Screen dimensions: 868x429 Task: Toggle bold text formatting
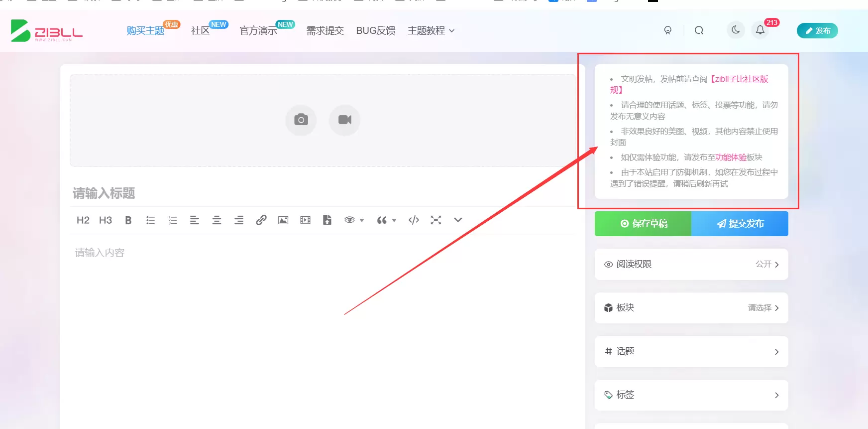128,220
